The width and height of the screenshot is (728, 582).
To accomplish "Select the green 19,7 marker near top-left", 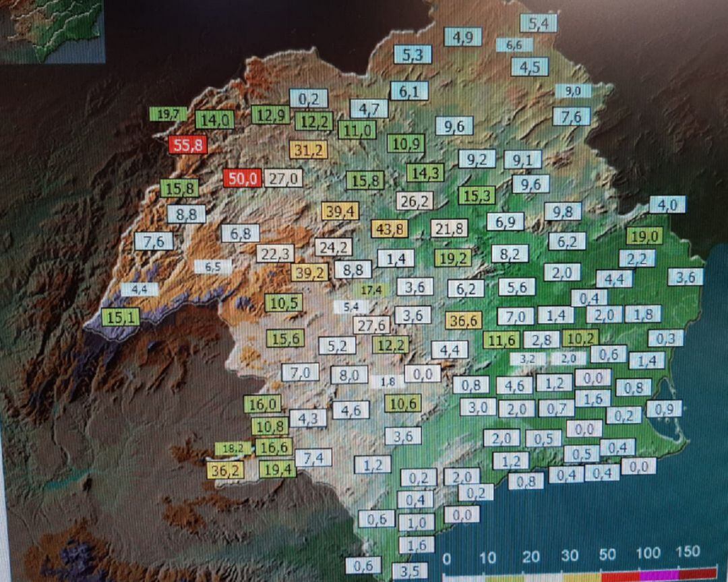I will [x=166, y=115].
